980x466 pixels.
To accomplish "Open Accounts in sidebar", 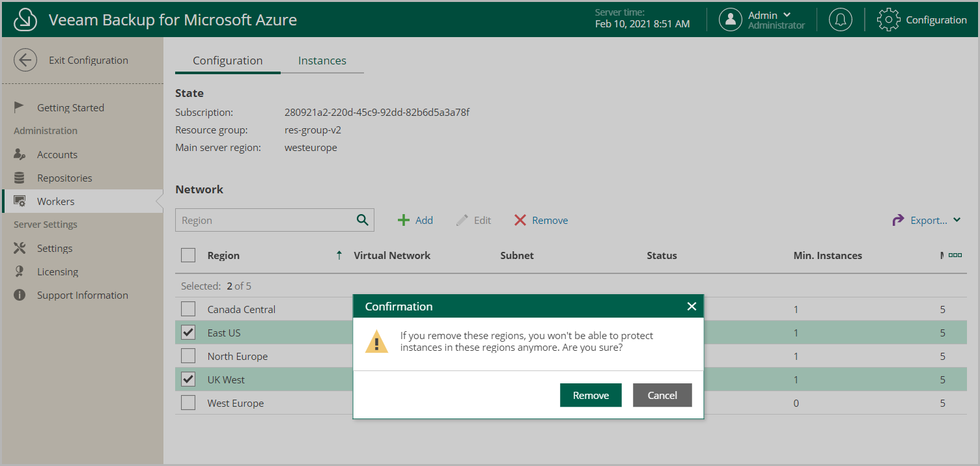I will tap(57, 154).
